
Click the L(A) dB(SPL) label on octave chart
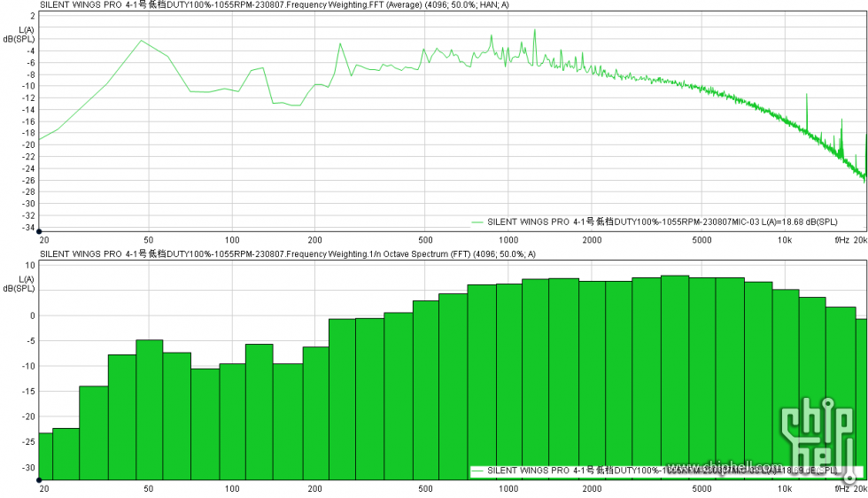[x=19, y=284]
